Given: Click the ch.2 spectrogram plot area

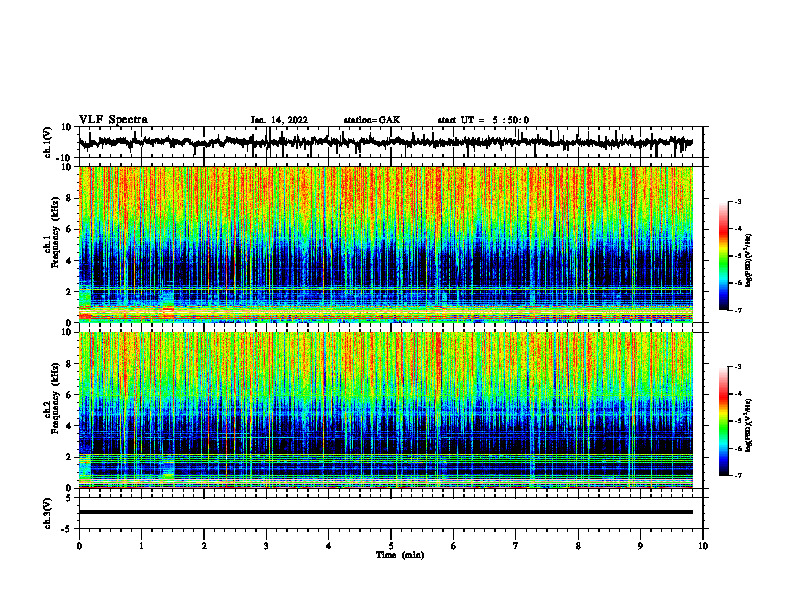Looking at the screenshot, I should (386, 410).
